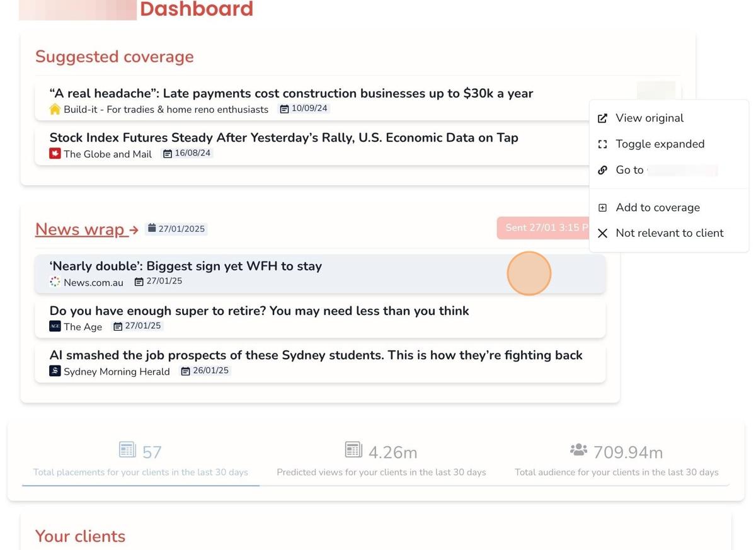
Task: Click the expand icon next to Toggle expanded
Action: tap(603, 144)
